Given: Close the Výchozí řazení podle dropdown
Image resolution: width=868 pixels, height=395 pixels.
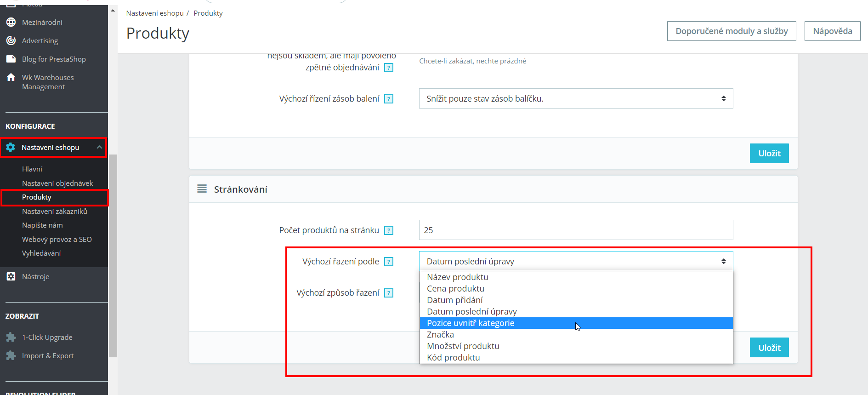Looking at the screenshot, I should [x=576, y=261].
